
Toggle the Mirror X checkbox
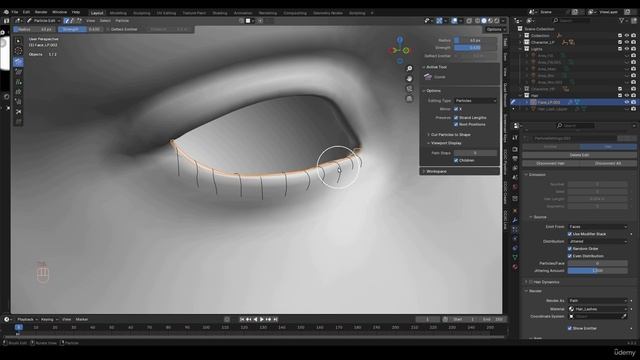pos(456,109)
